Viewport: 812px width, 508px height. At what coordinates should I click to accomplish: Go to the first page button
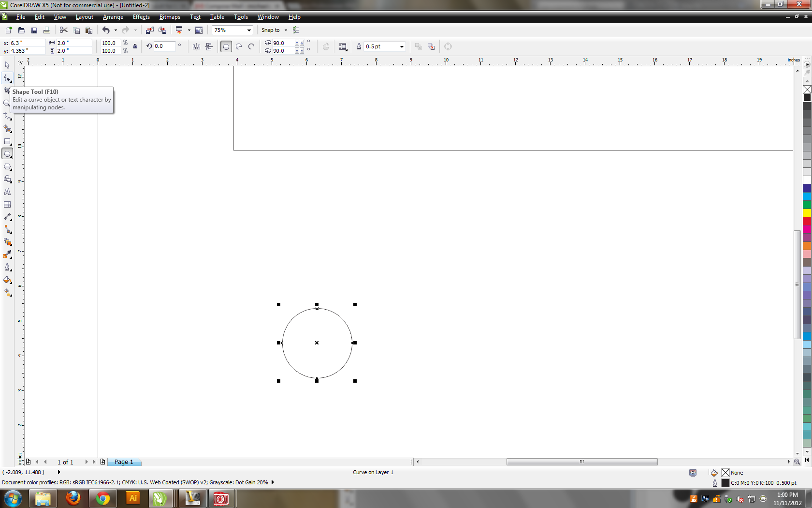tap(37, 462)
